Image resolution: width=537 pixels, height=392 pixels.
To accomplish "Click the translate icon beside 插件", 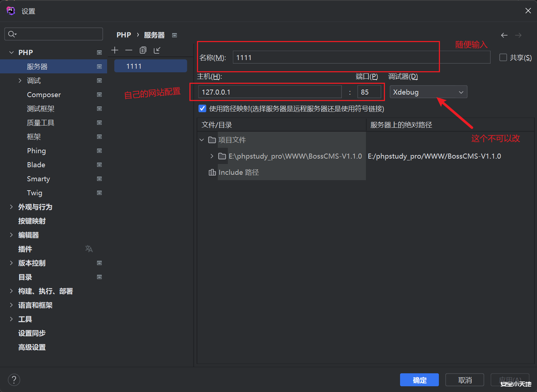I will click(x=89, y=249).
